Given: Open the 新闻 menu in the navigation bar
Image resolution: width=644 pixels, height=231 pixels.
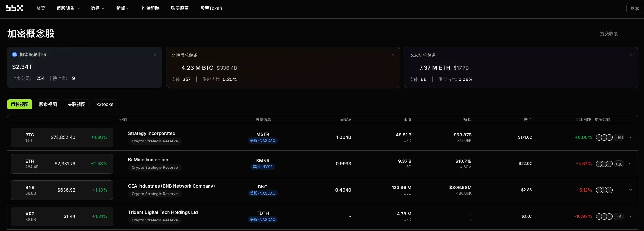Looking at the screenshot, I should 123,8.
